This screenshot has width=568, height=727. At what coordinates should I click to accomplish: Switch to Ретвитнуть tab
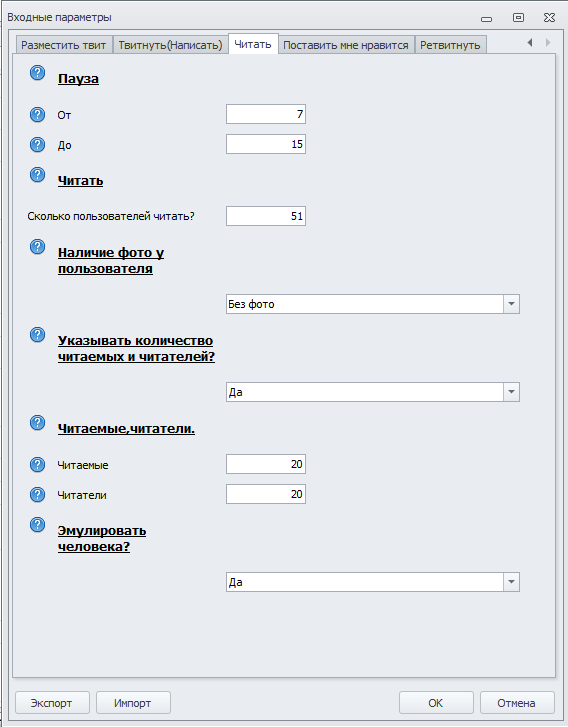click(450, 45)
